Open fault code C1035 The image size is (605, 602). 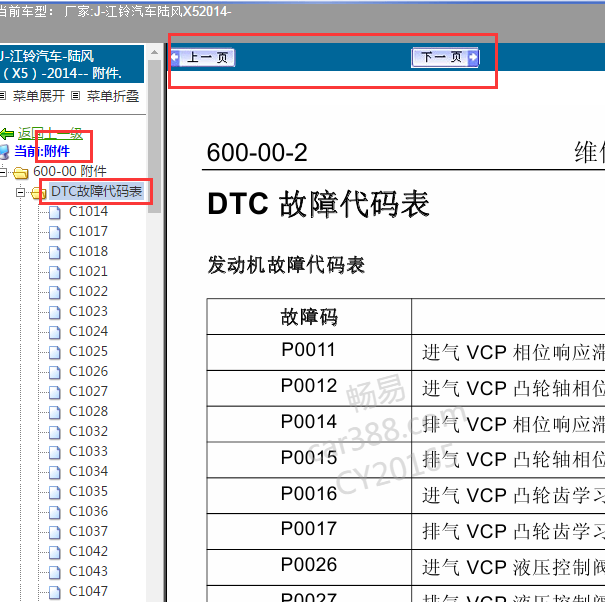88,492
